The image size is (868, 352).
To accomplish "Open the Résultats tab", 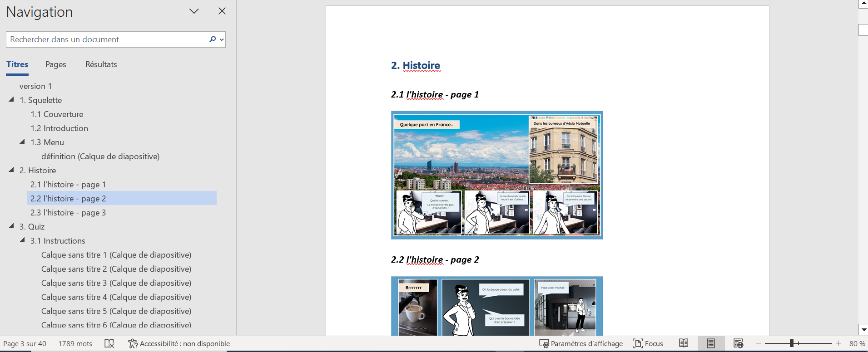I will click(x=101, y=64).
